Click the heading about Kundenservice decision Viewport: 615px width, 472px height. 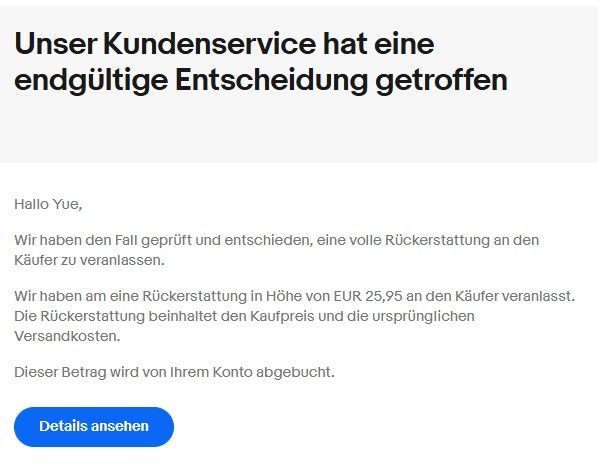coord(261,62)
